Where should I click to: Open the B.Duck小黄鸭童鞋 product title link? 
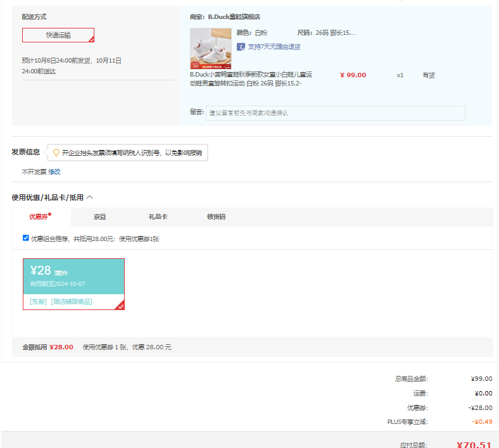click(x=252, y=78)
